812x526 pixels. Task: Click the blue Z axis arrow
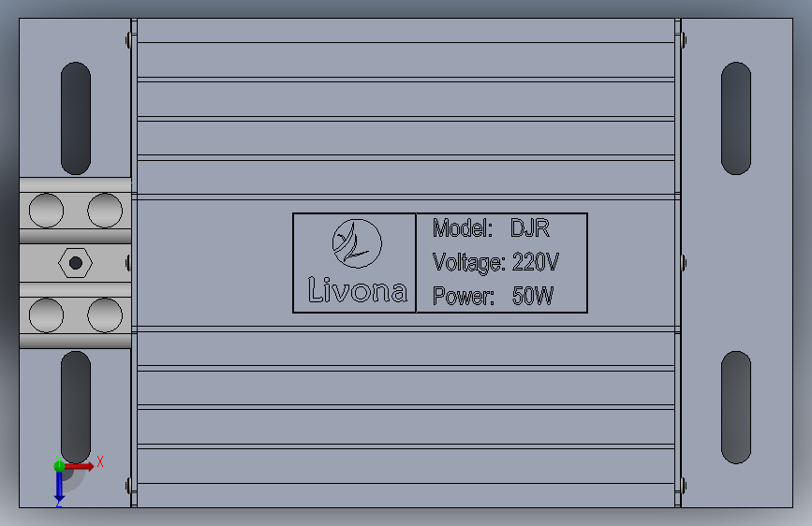coord(59,488)
